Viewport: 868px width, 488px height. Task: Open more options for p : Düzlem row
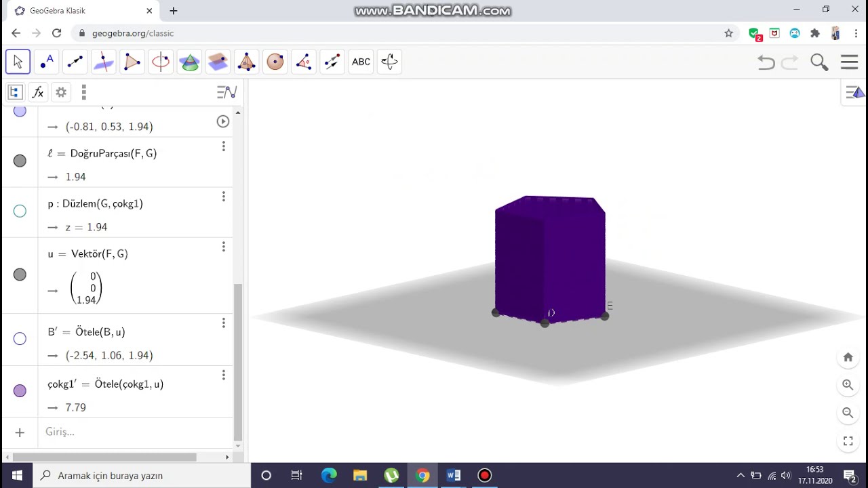click(x=223, y=197)
